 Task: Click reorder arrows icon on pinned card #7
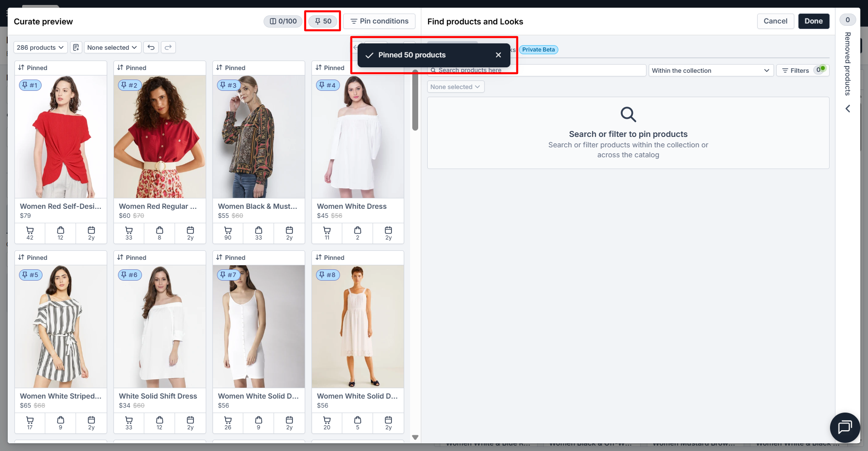click(219, 258)
